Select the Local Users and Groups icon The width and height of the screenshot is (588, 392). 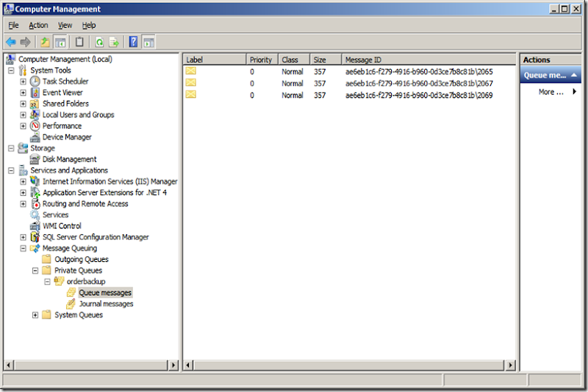[35, 115]
